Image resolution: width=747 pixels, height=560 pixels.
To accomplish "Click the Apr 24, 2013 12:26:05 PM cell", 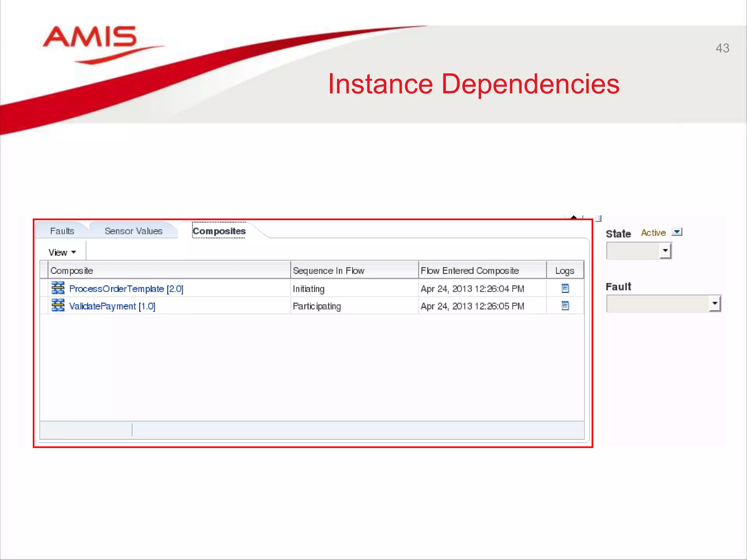I will 482,306.
